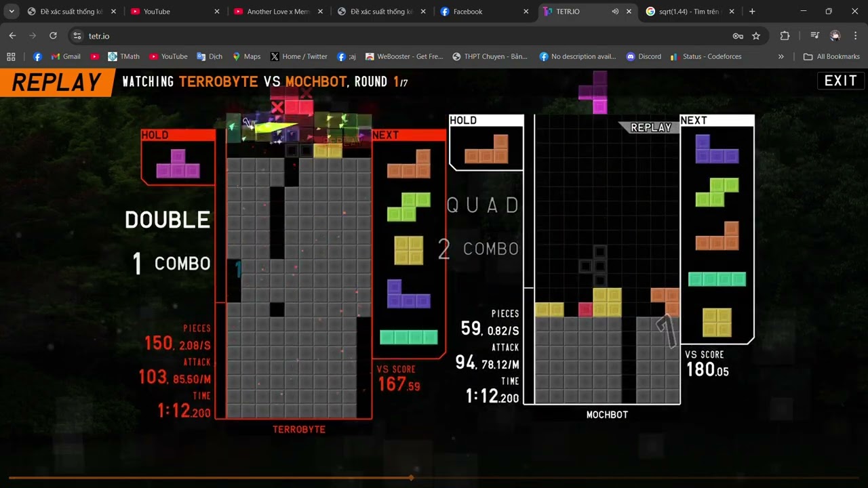This screenshot has height=488, width=868.
Task: Click TERROBYTE's pieces count 150
Action: tap(158, 344)
